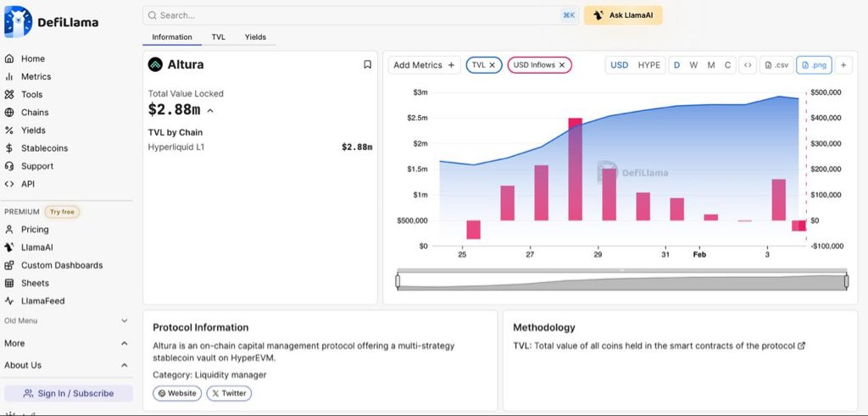Click left handle of chart range slider
The width and height of the screenshot is (868, 416).
click(x=398, y=281)
